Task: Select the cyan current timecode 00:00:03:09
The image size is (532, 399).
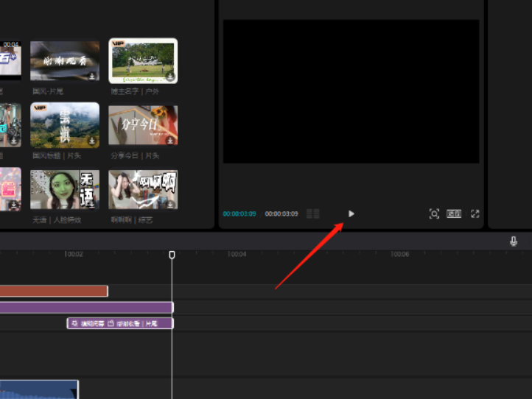Action: click(239, 214)
